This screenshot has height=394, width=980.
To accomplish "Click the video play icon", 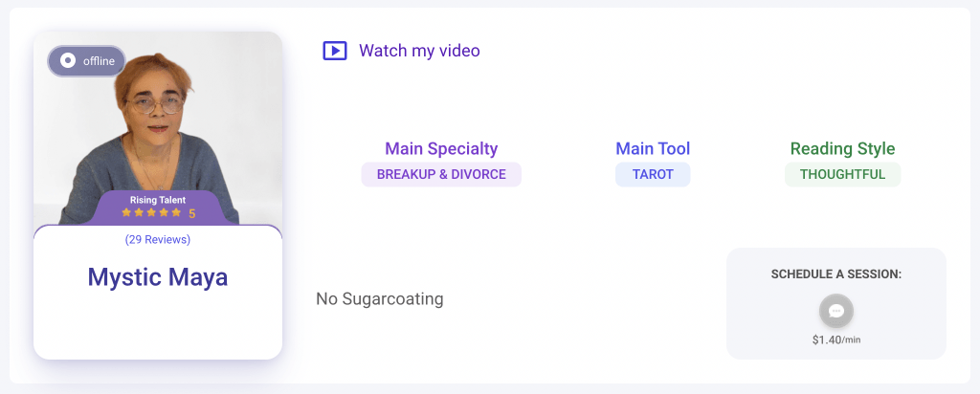I will (x=334, y=51).
